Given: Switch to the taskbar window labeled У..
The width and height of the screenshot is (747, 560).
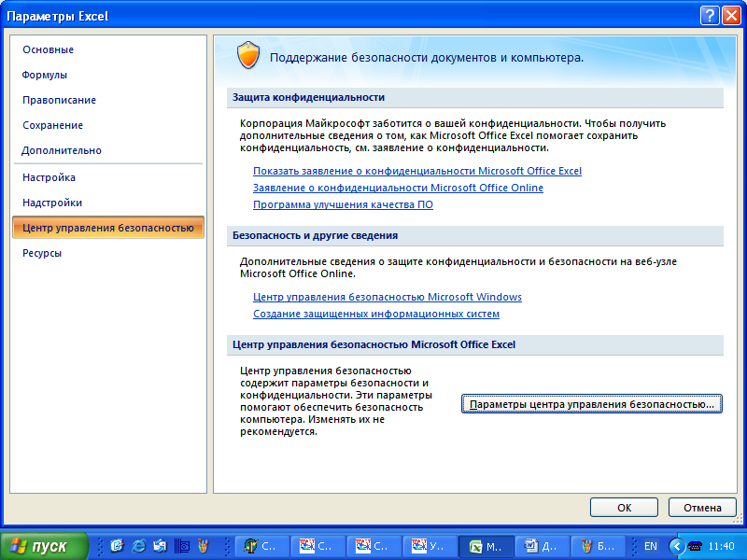Looking at the screenshot, I should (430, 546).
